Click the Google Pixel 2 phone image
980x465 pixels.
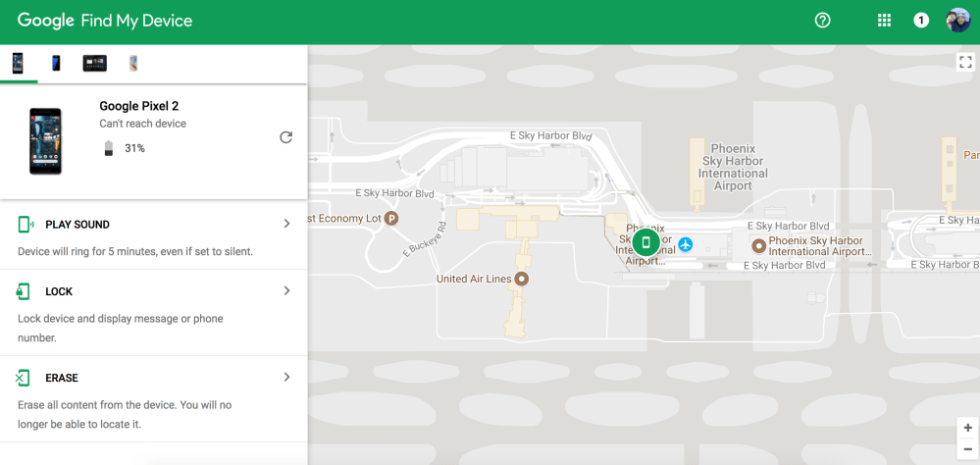tap(46, 140)
